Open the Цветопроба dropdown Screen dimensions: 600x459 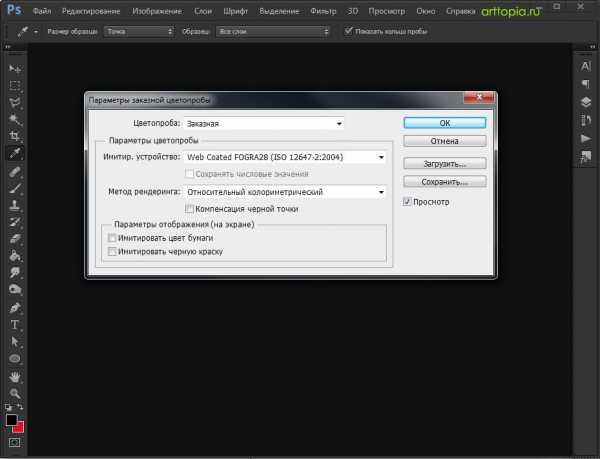click(x=264, y=124)
